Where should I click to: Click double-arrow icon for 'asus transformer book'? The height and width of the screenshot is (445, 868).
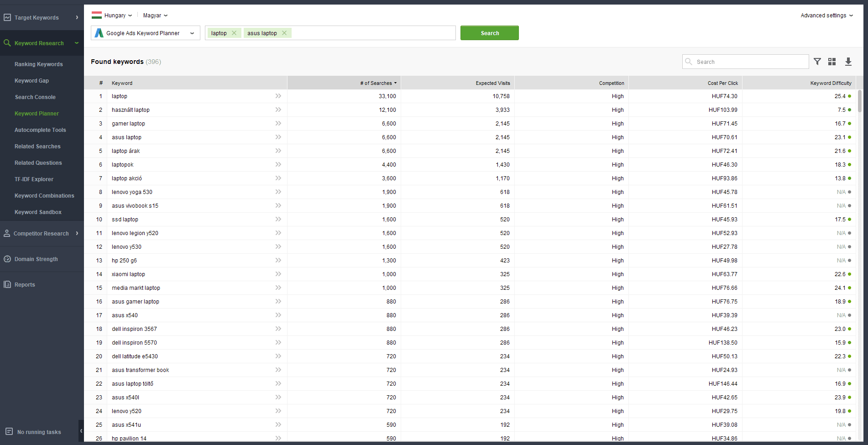278,370
